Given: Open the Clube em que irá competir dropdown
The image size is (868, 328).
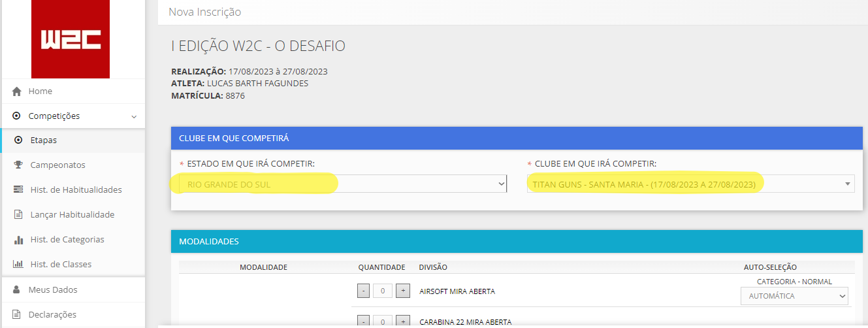Looking at the screenshot, I should point(691,184).
